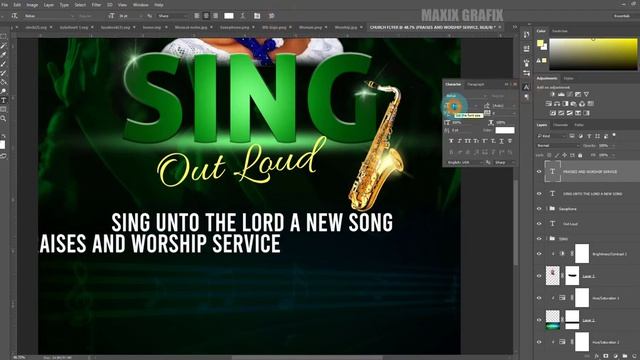This screenshot has height=360, width=640.
Task: Select the Zoom tool in left toolbar
Action: [4, 118]
